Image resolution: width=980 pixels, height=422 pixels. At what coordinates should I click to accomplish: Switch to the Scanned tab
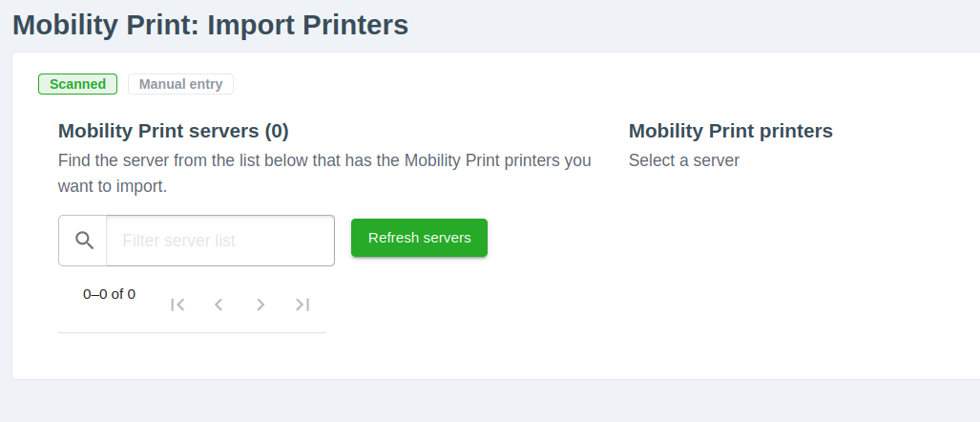point(77,84)
